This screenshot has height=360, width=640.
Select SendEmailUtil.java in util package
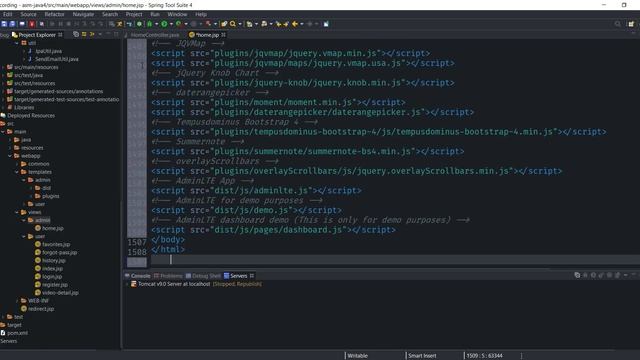tap(56, 59)
